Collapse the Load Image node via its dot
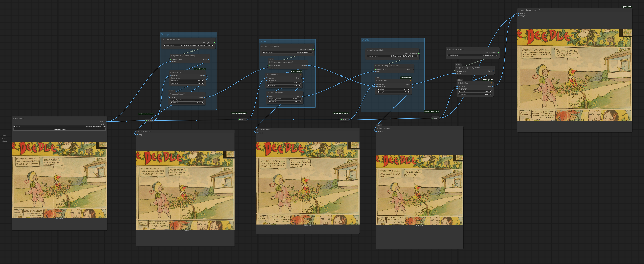644x264 pixels. (14, 118)
